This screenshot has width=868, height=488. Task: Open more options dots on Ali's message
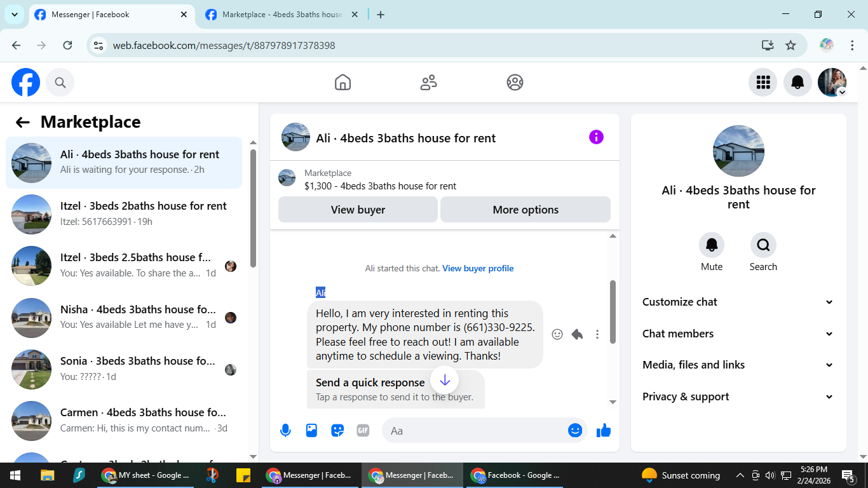[597, 334]
